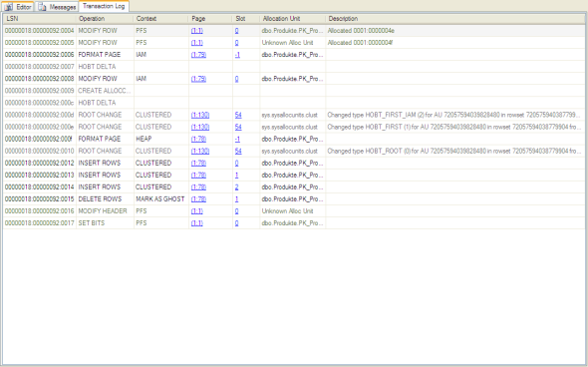The width and height of the screenshot is (588, 367).
Task: Sort by the Slot column header
Action: [x=246, y=18]
